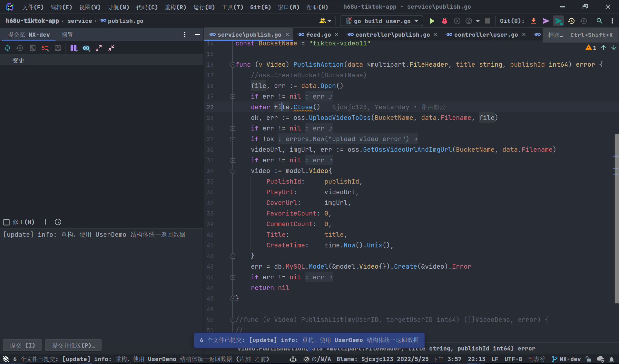Viewport: 619px width, 364px height.
Task: Expand folded if block on line 31
Action: 233,160
